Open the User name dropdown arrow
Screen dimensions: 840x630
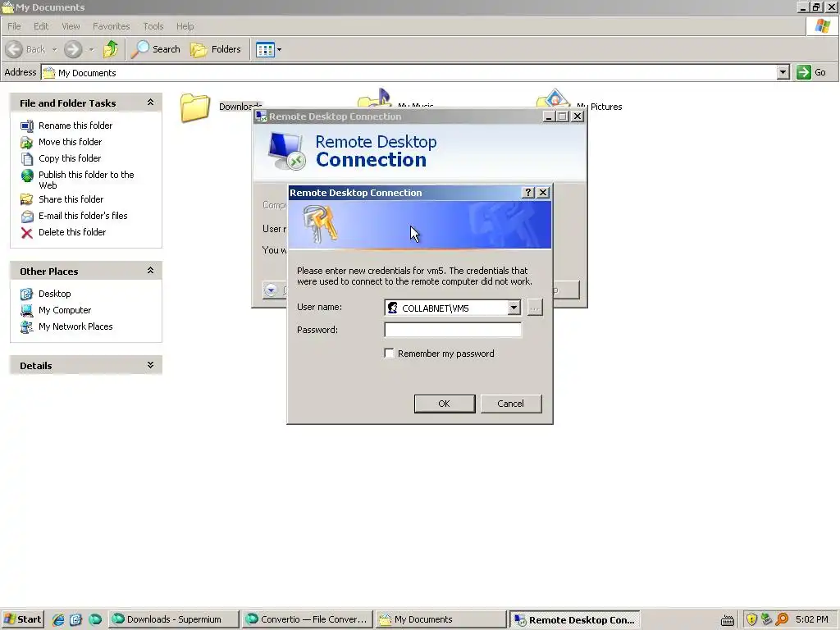[514, 308]
